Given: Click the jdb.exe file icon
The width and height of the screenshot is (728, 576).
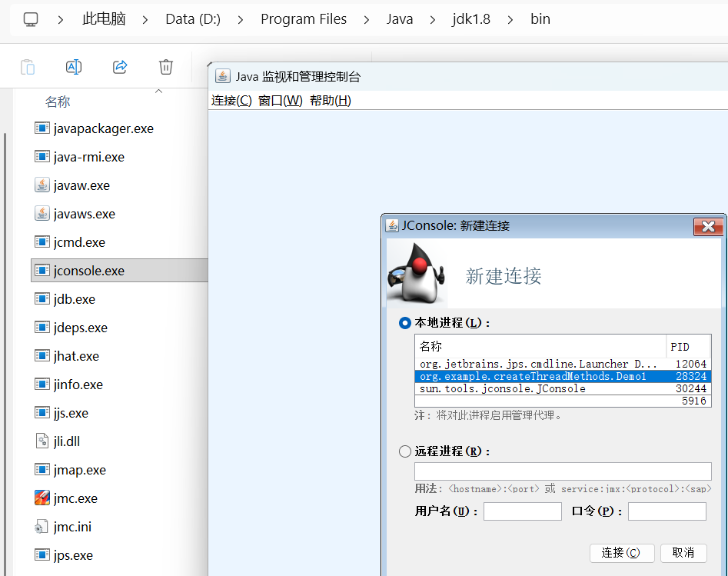Looking at the screenshot, I should pyautogui.click(x=42, y=298).
